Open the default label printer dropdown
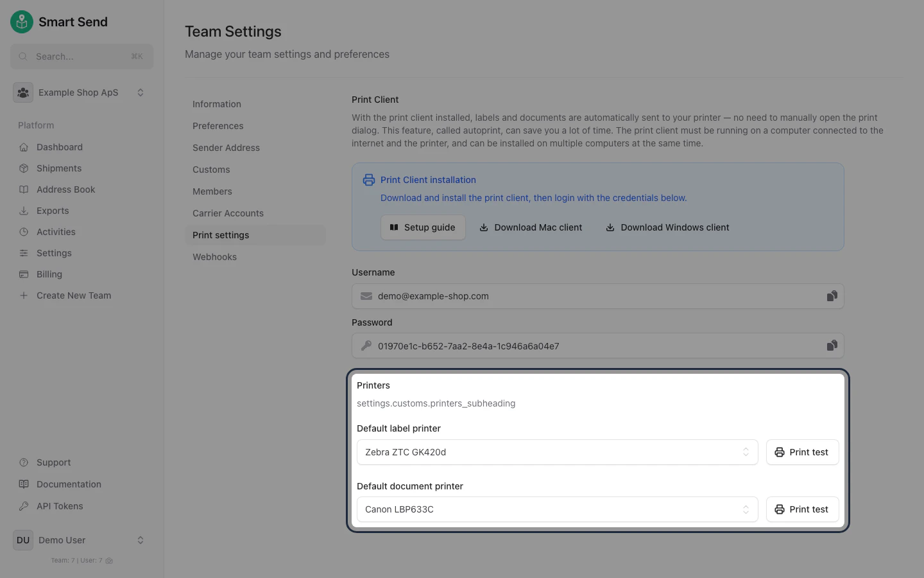Screen dimensions: 924x578 (557, 452)
